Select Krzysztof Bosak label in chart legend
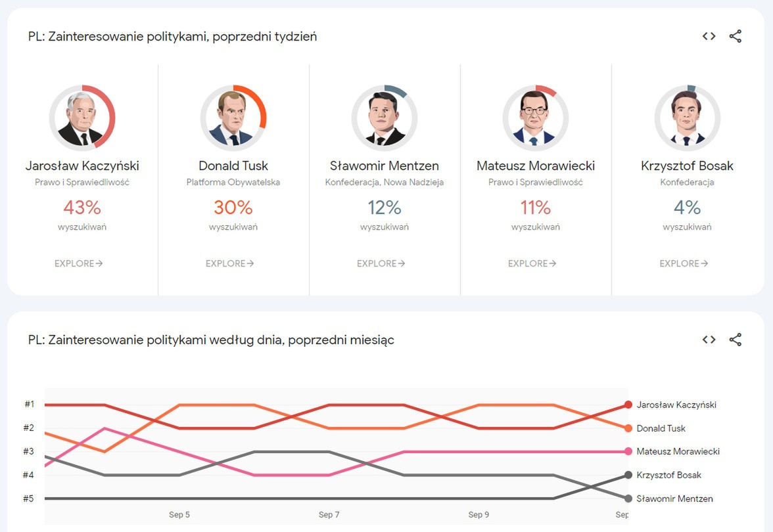This screenshot has width=773, height=532. click(x=668, y=475)
